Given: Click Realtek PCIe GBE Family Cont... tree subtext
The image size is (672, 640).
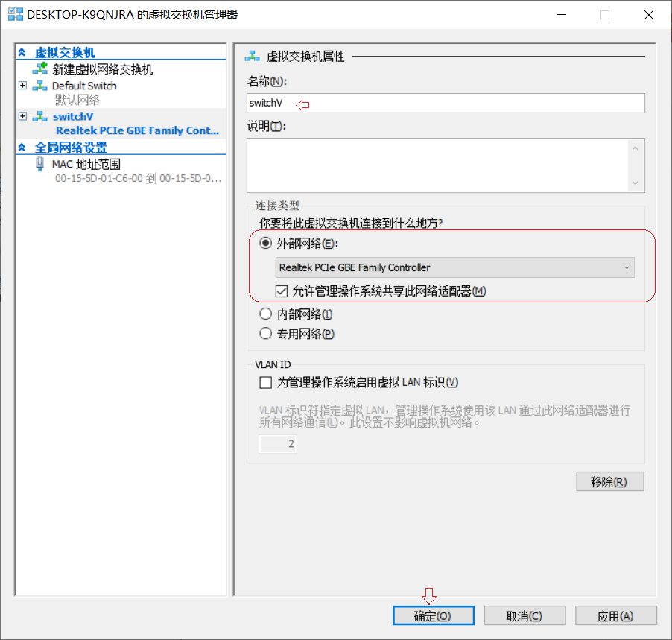Looking at the screenshot, I should click(x=137, y=130).
